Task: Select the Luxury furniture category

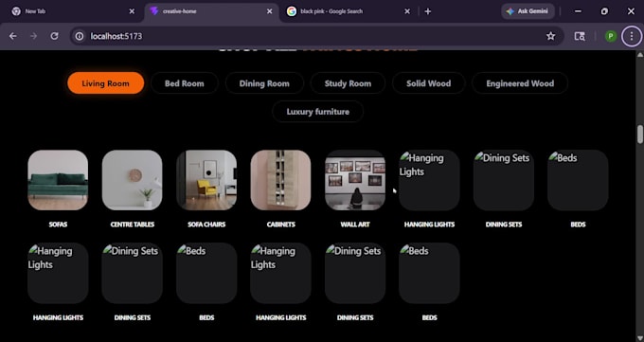Action: (x=318, y=112)
